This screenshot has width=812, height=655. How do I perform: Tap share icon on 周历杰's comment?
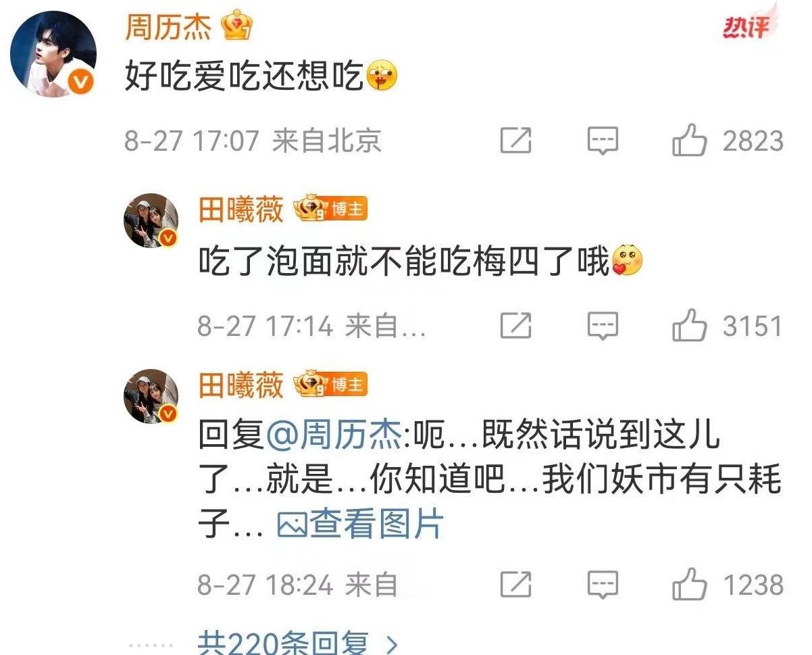tap(515, 141)
